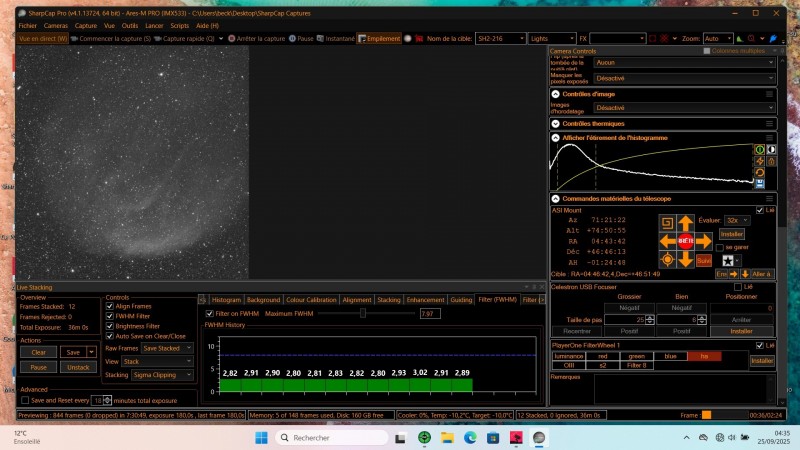
Task: Slew the mount right with the right arrow
Action: (x=704, y=241)
